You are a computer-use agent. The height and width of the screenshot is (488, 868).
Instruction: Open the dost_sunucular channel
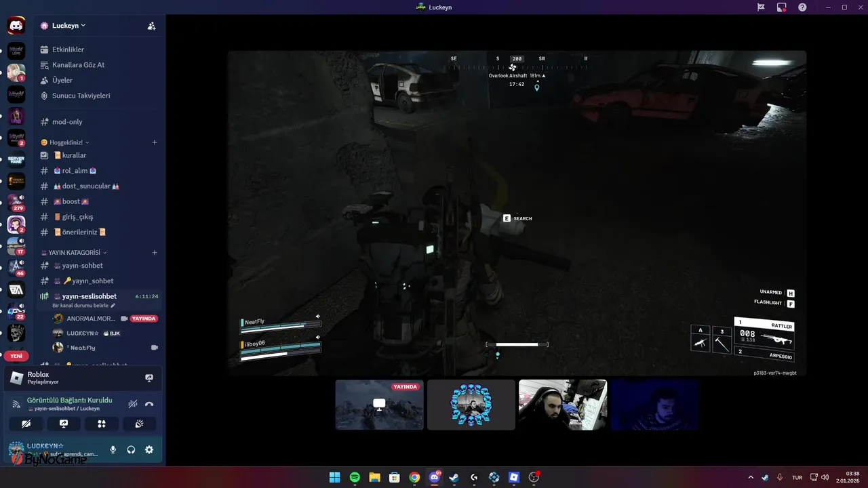pos(98,186)
